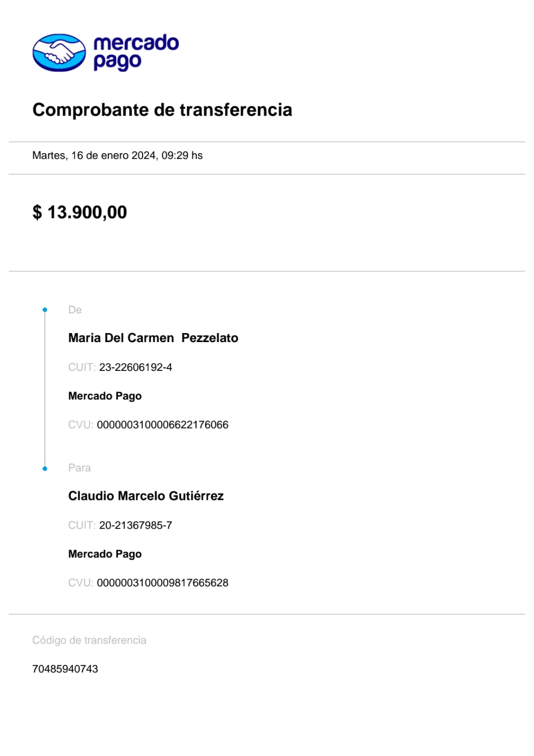The height and width of the screenshot is (756, 534).
Task: Select the $ 13.900,00 amount
Action: (80, 212)
